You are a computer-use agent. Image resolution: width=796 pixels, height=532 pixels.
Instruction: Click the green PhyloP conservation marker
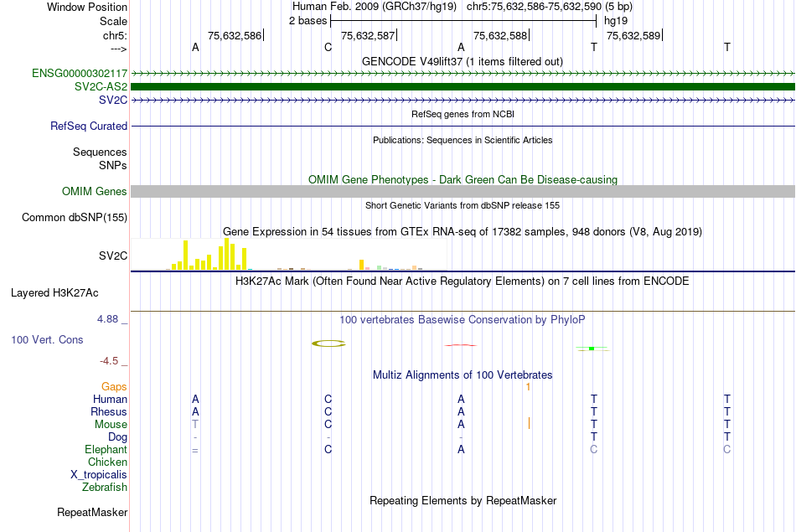[592, 349]
